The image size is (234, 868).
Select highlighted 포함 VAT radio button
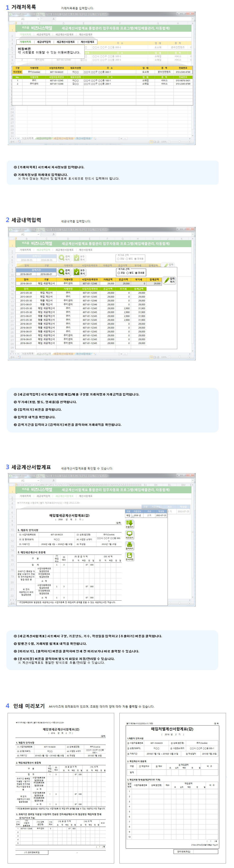119,273
